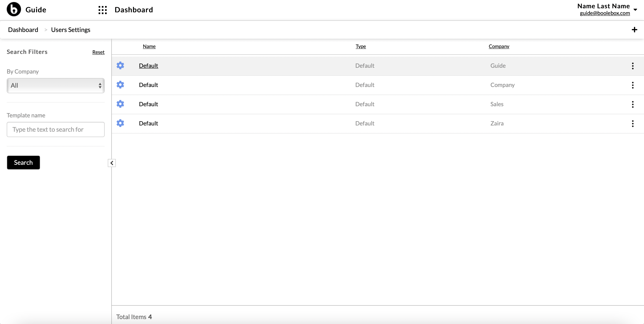This screenshot has width=644, height=324.
Task: Click the Guide brand name
Action: [36, 10]
